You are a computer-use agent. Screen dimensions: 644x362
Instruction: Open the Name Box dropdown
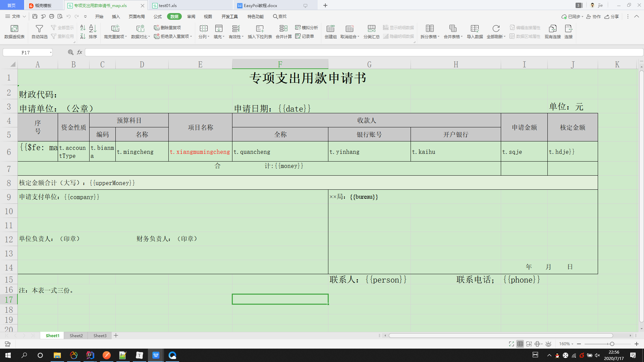click(50, 52)
